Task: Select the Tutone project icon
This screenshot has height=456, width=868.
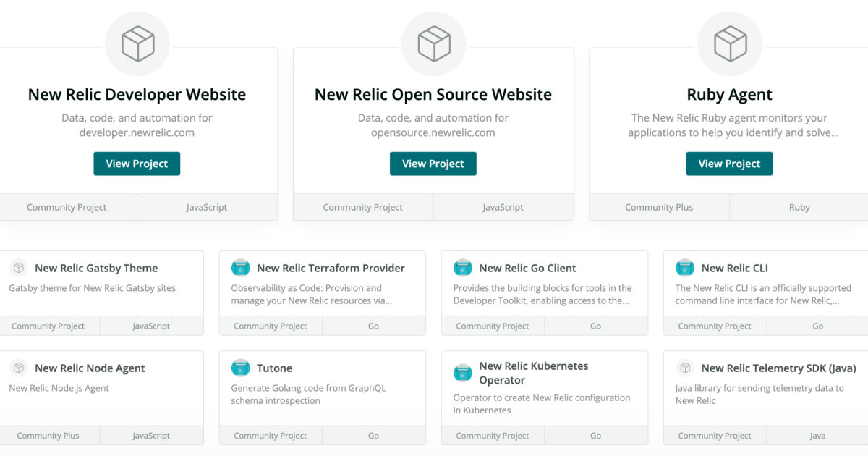Action: 240,368
